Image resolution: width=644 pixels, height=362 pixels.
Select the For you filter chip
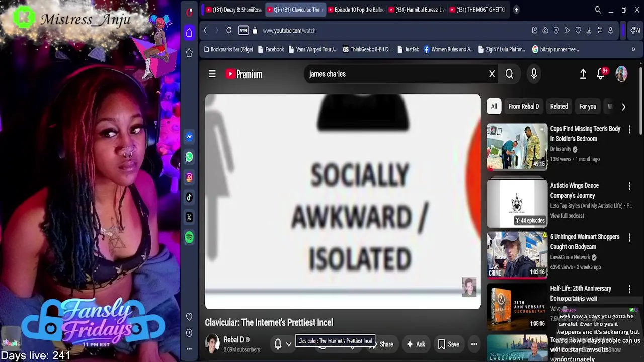tap(587, 107)
